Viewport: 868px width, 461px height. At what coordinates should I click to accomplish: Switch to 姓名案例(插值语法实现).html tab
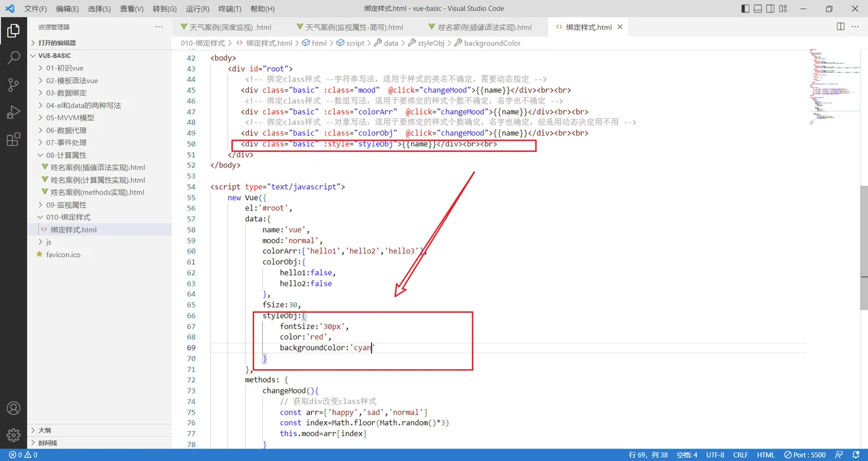coord(484,27)
